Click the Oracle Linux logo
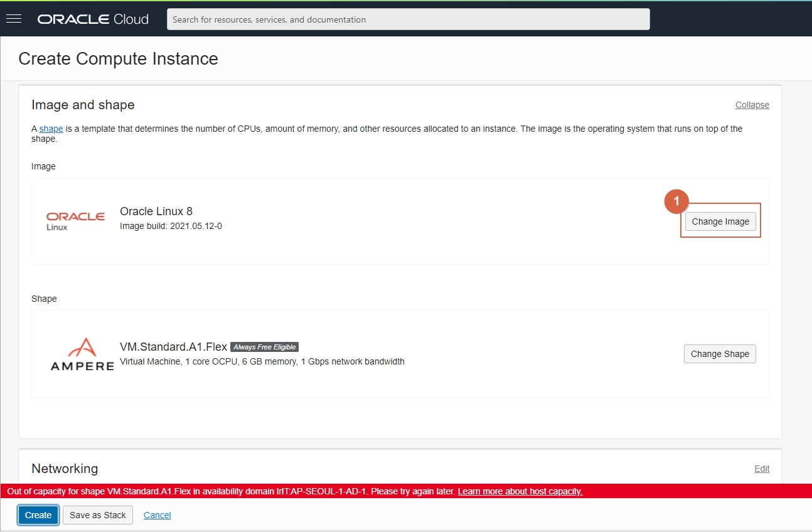The image size is (812, 532). coord(75,221)
